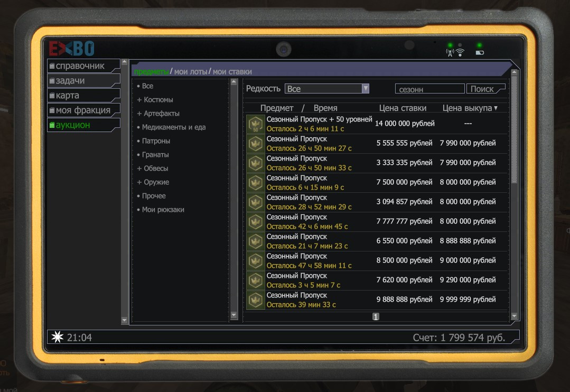Click the 9 999 999 рублей buyout price
This screenshot has width=570, height=392.
pyautogui.click(x=468, y=300)
